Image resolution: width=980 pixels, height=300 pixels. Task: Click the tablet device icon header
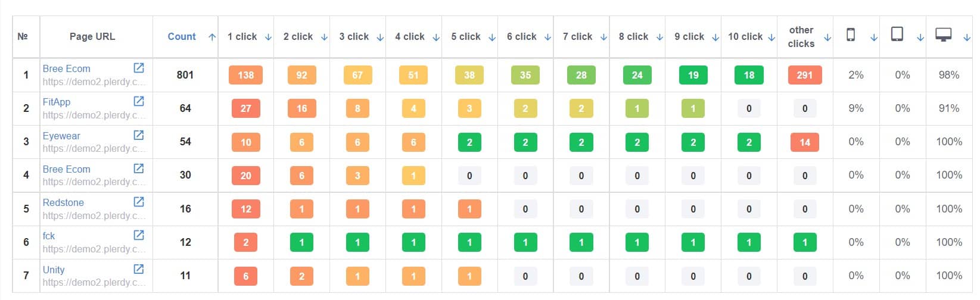[897, 35]
